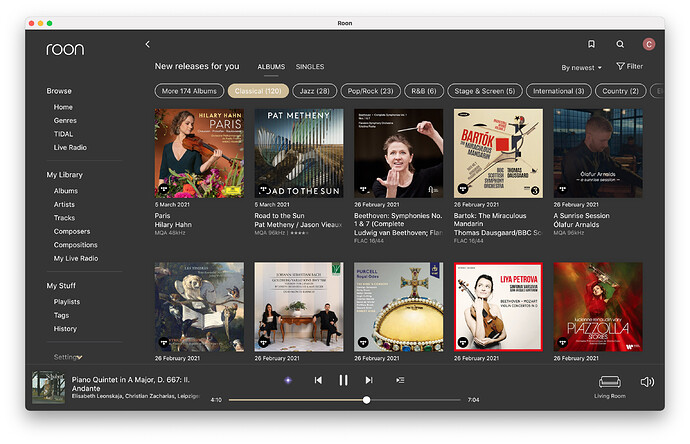The height and width of the screenshot is (444, 690).
Task: Switch to the ALBUMS tab
Action: [271, 66]
